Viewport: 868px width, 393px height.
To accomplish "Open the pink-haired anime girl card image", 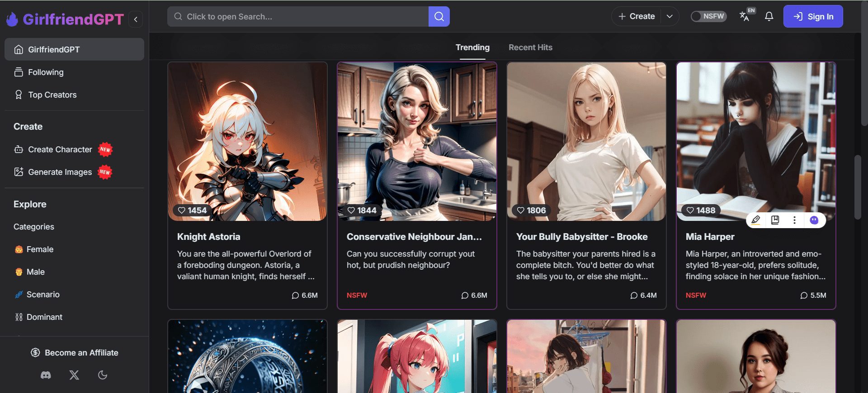I will click(417, 356).
